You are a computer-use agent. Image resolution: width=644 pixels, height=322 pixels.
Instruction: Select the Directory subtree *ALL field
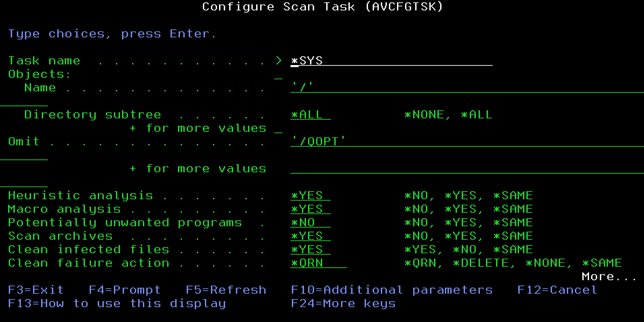310,115
